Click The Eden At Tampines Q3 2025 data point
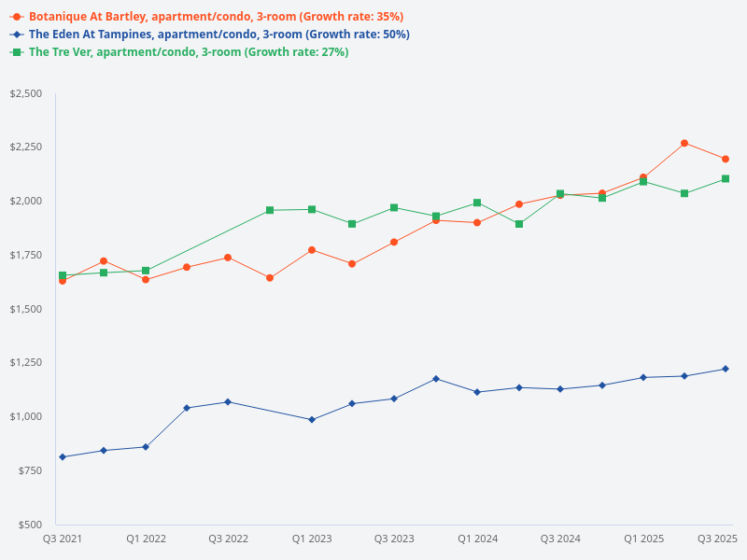The width and height of the screenshot is (747, 560). tap(726, 369)
